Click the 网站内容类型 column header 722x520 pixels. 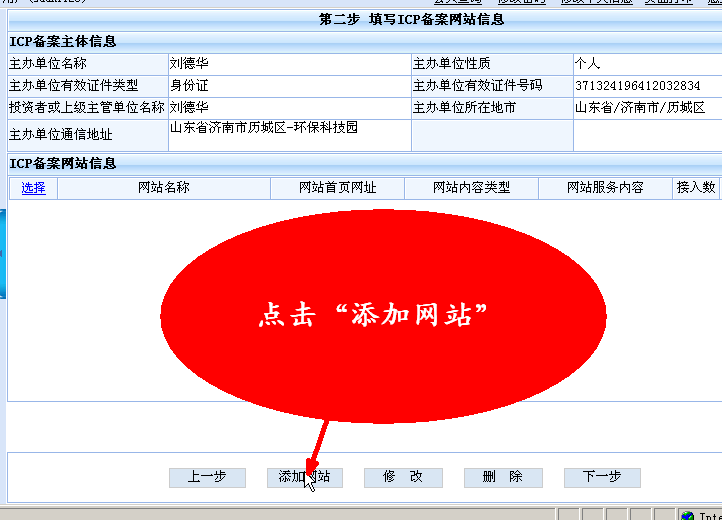pos(471,187)
